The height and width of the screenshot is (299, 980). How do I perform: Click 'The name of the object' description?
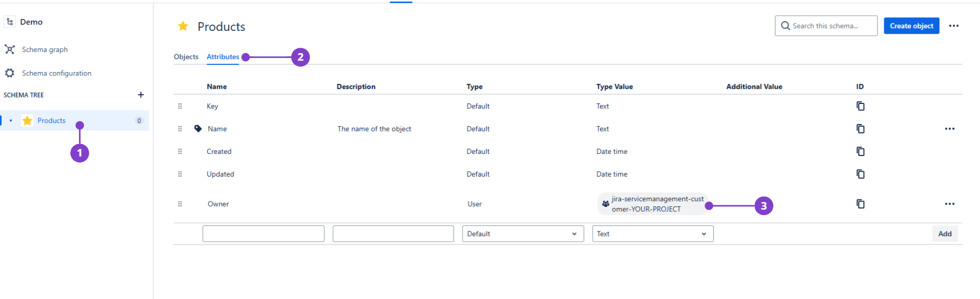(x=374, y=129)
